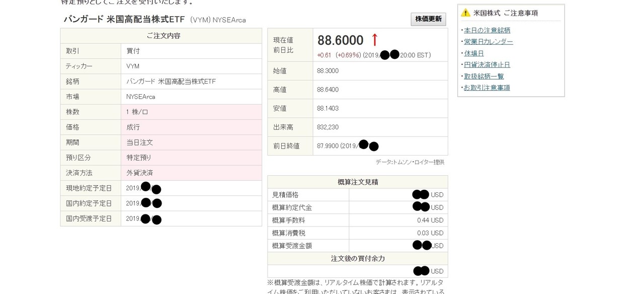644x294 pixels.
Task: Click the 概算約定代金 label
Action: click(292, 207)
